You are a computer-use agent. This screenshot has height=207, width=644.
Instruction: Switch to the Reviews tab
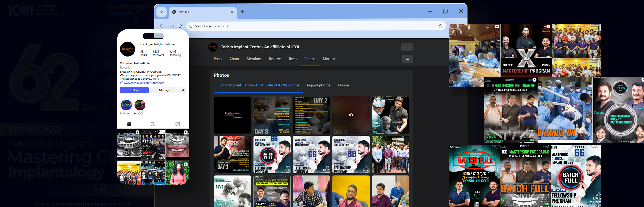[275, 59]
